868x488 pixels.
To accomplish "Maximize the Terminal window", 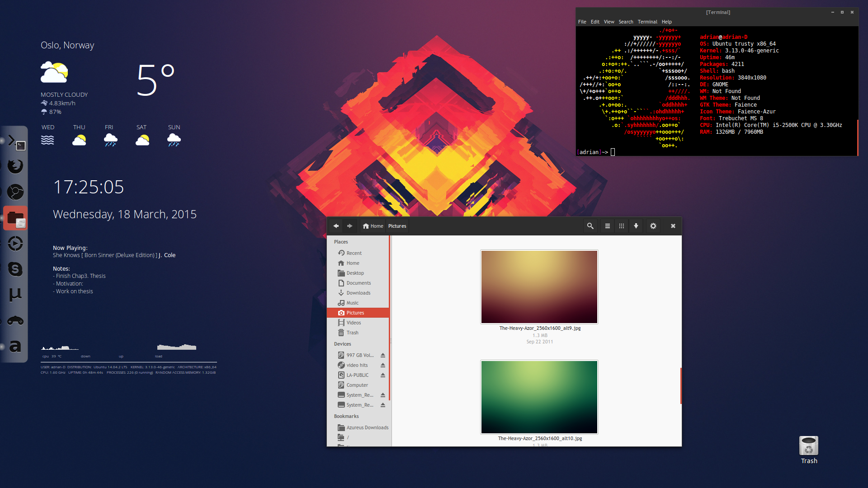I will [x=842, y=12].
